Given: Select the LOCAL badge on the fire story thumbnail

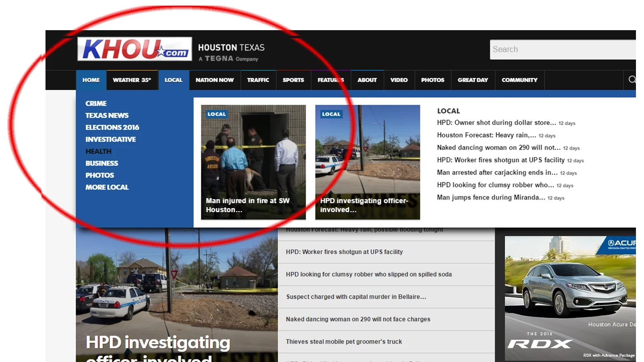Looking at the screenshot, I should pyautogui.click(x=217, y=114).
